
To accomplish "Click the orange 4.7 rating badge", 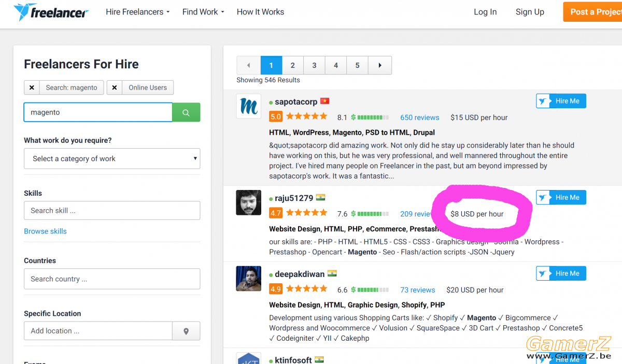I will click(276, 213).
